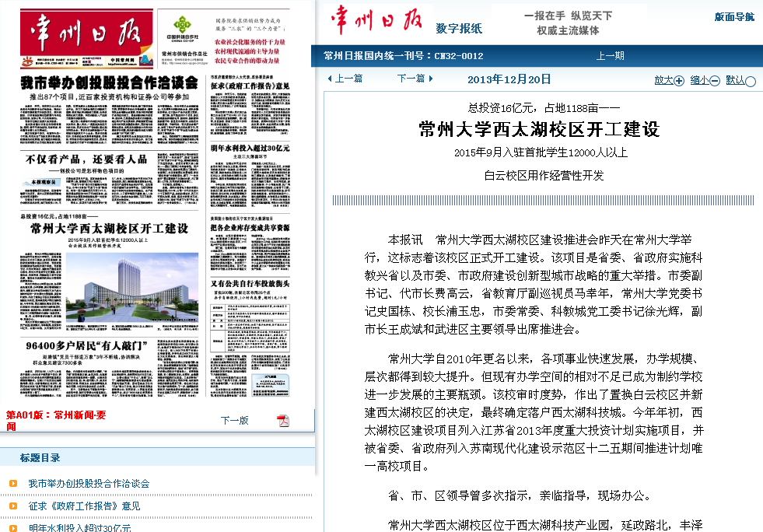This screenshot has height=532, width=763.
Task: Click article title 常州大学西太湖校区开工建设
Action: [x=539, y=129]
